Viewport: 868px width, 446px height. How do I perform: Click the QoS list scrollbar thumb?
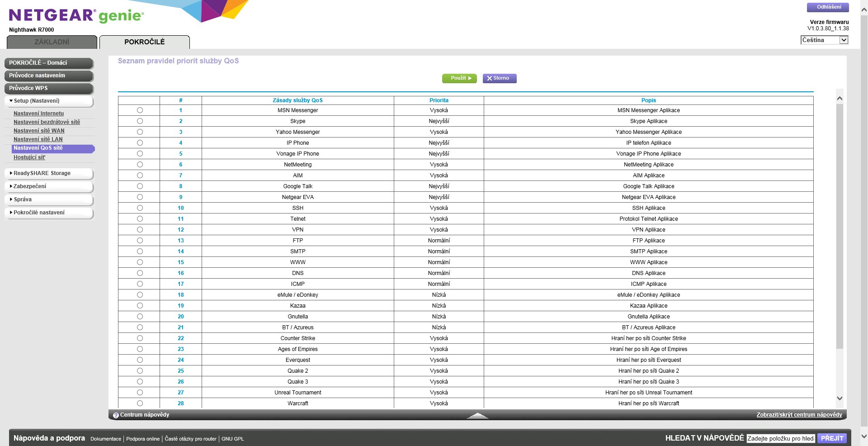(x=840, y=226)
